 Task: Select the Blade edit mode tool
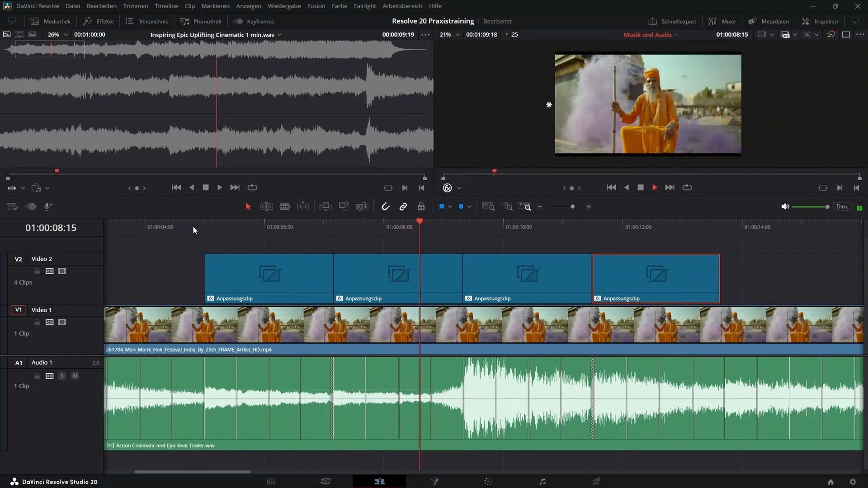coord(284,206)
